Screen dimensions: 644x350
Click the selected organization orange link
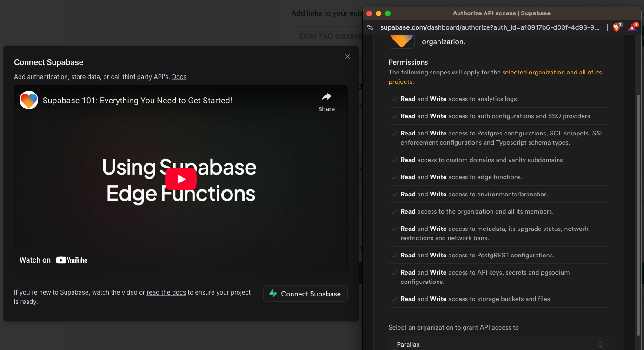552,72
